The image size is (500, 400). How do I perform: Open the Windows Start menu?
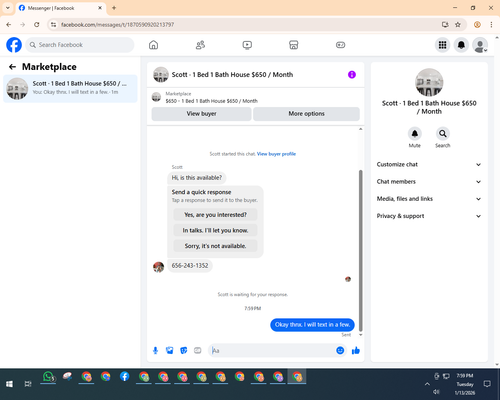click(9, 384)
